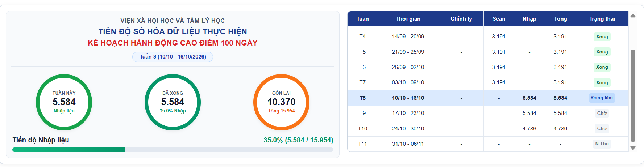Image resolution: width=644 pixels, height=167 pixels.
Task: Select the highlighted T8 week cell
Action: point(362,98)
